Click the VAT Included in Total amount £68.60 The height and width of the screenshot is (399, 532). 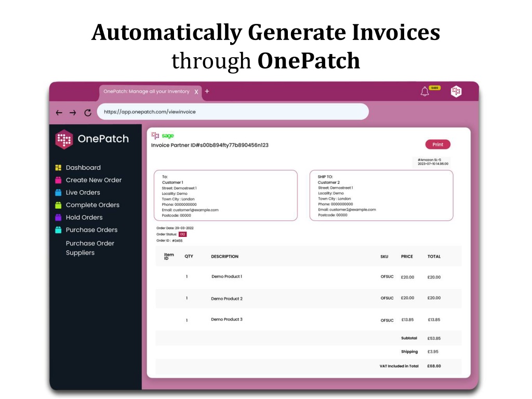pos(434,366)
